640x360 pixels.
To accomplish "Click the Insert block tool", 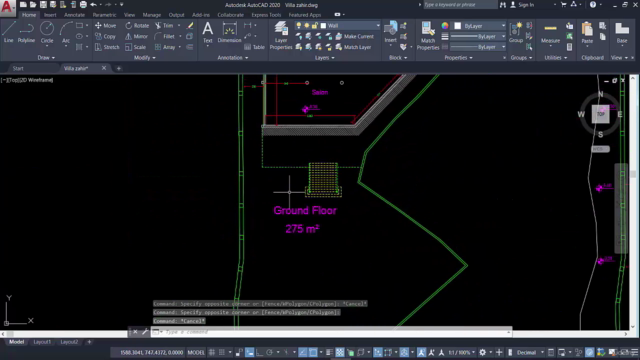I will pos(391,32).
